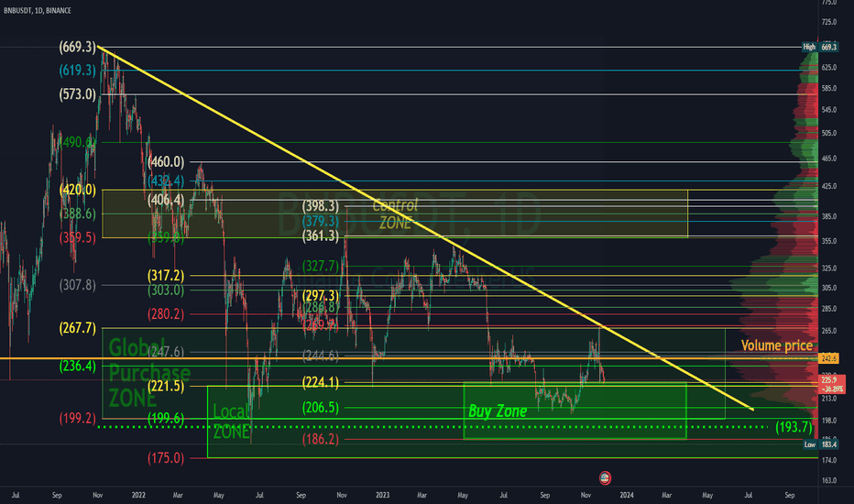Screen dimensions: 854x504
Task: Select the 'Volume price' orange text annotation
Action: tap(777, 345)
